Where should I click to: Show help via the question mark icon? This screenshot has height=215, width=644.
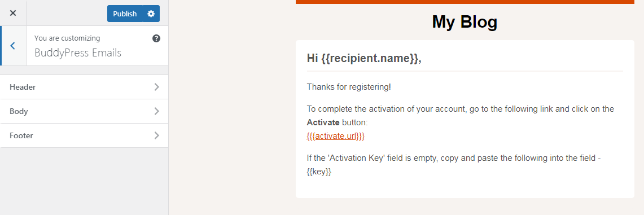tap(156, 38)
